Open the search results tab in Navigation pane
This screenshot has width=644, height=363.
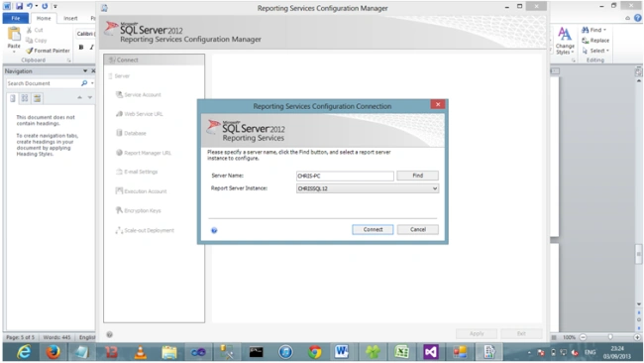click(x=37, y=98)
